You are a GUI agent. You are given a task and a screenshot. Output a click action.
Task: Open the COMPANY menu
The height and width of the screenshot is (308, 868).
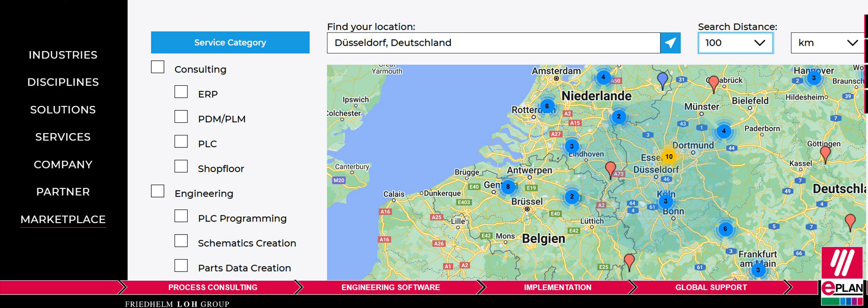63,164
